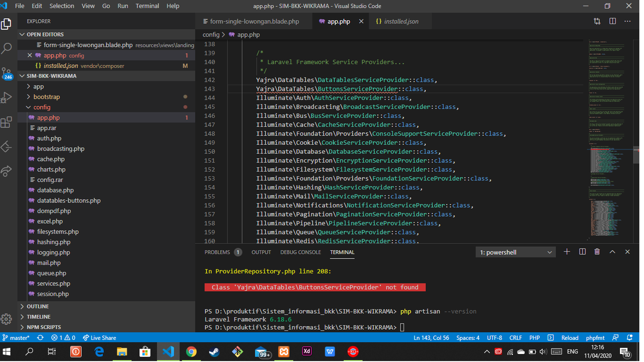The width and height of the screenshot is (644, 362).
Task: Switch to the DEBUG CONSOLE tab
Action: (x=300, y=252)
